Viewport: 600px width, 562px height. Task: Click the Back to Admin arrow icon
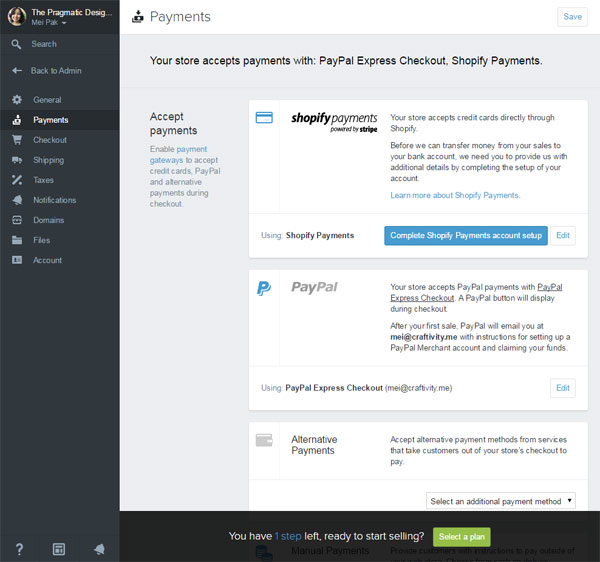[x=17, y=70]
